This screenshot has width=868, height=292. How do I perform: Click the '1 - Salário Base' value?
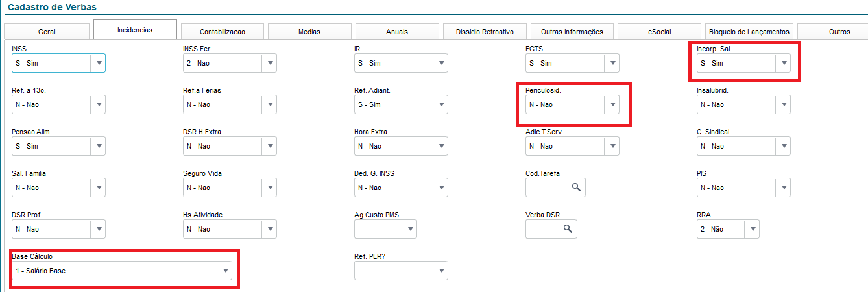click(x=41, y=271)
